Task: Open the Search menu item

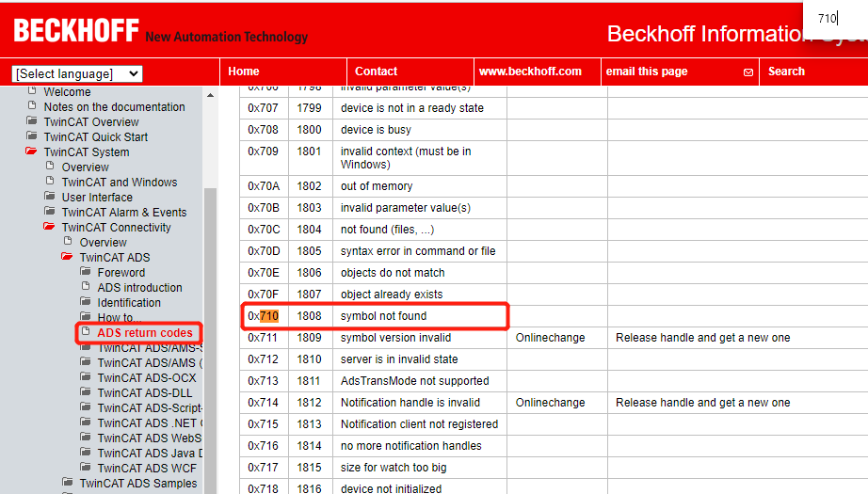Action: pyautogui.click(x=786, y=72)
